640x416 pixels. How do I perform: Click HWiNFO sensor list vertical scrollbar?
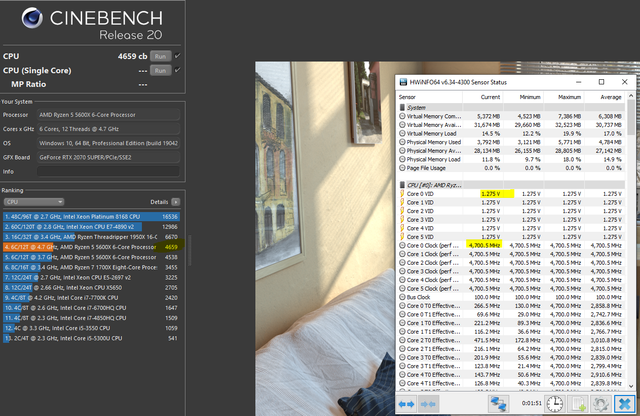[x=631, y=118]
